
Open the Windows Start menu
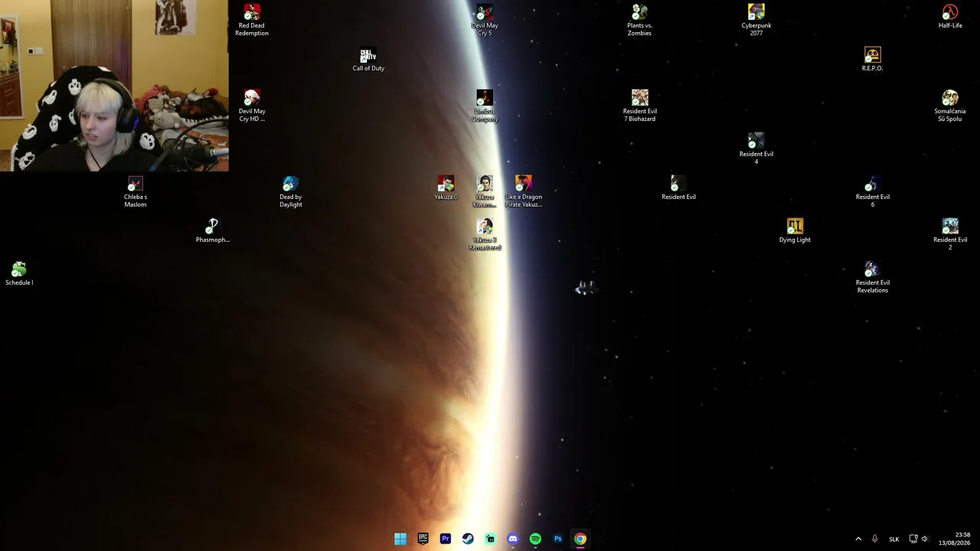click(x=400, y=539)
